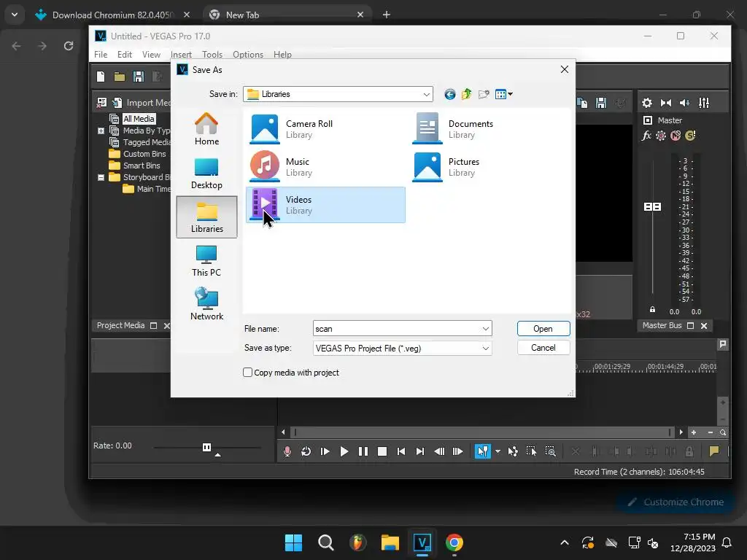Open the View menu in VEGAS Pro
747x560 pixels.
pyautogui.click(x=151, y=54)
